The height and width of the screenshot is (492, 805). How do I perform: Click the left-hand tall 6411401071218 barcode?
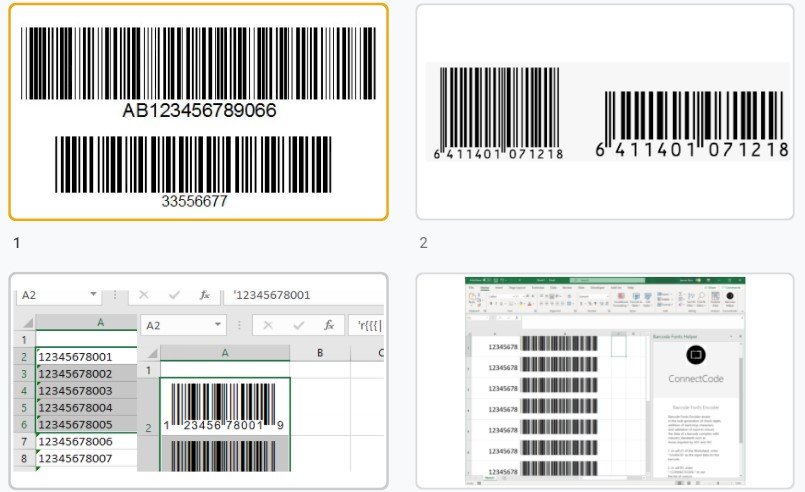click(499, 113)
